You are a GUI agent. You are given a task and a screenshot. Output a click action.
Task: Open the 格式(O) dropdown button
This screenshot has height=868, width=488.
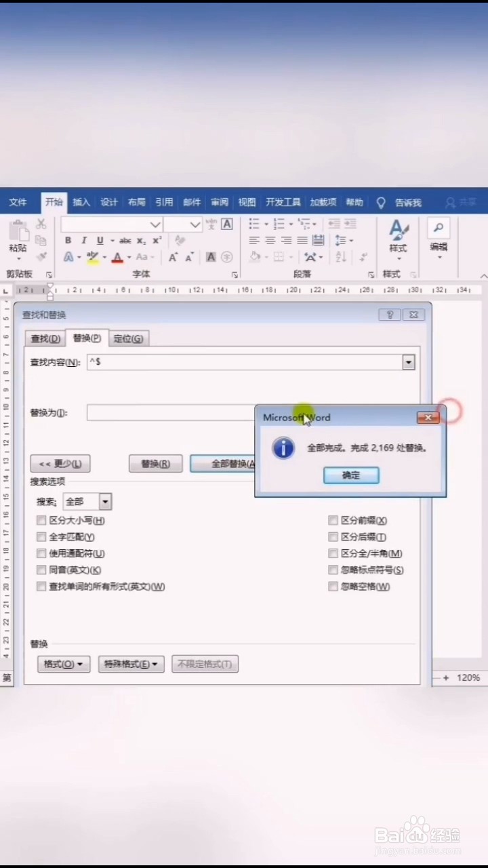pos(64,665)
